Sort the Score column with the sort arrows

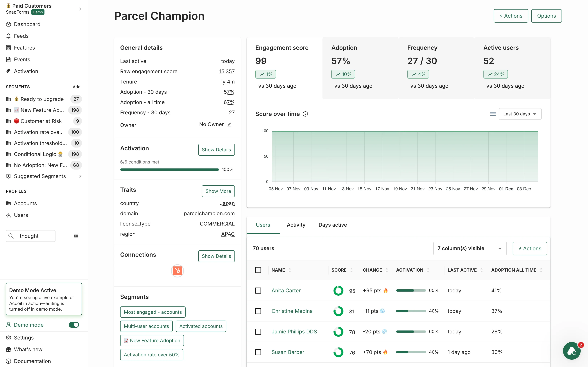[351, 270]
